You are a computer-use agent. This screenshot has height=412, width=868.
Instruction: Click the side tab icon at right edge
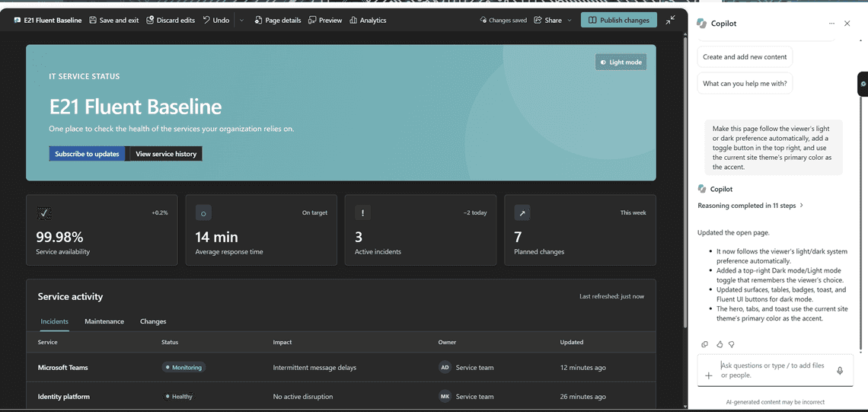[863, 85]
